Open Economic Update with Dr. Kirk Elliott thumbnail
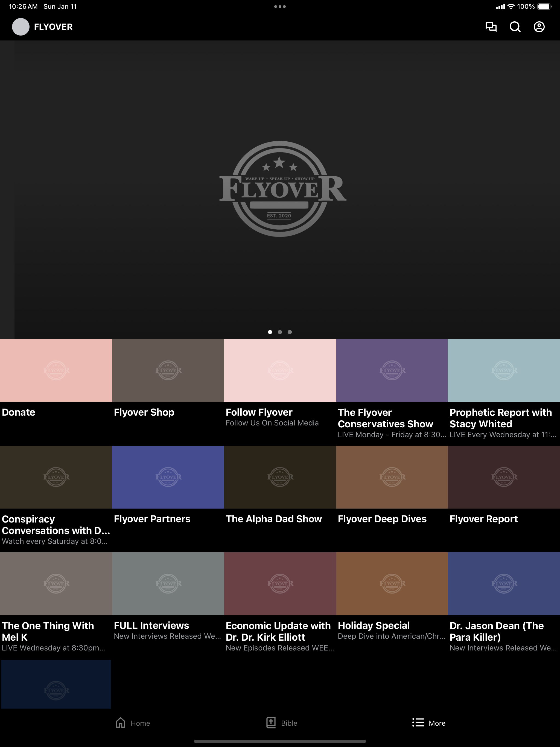 (280, 584)
